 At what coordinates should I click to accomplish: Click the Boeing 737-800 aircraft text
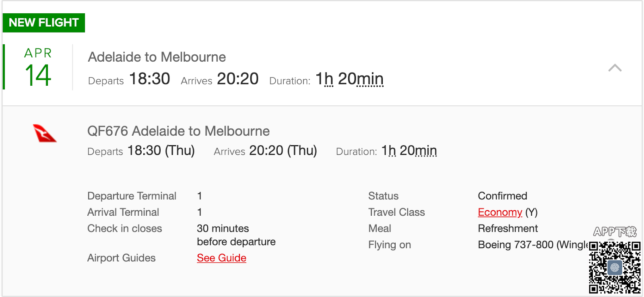532,245
